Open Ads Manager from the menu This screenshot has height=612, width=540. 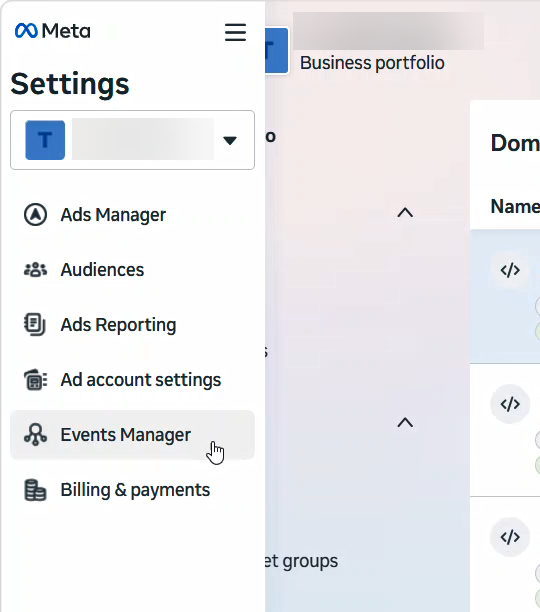(132, 215)
